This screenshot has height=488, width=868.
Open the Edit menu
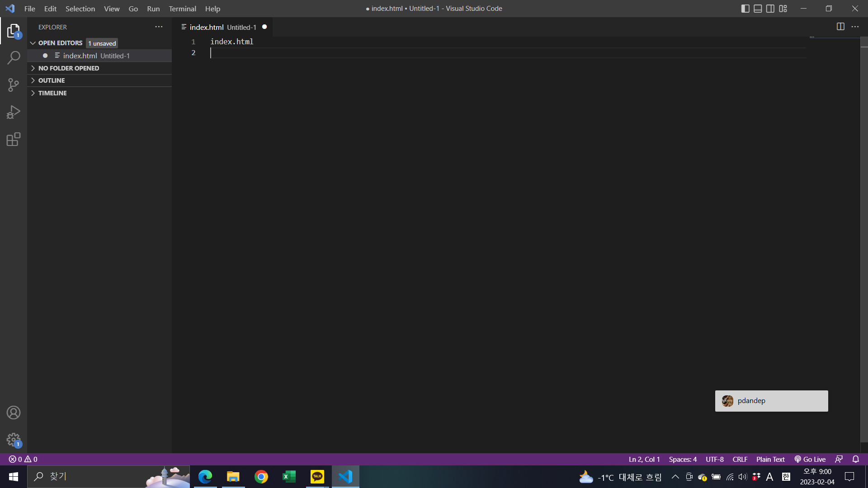point(50,9)
